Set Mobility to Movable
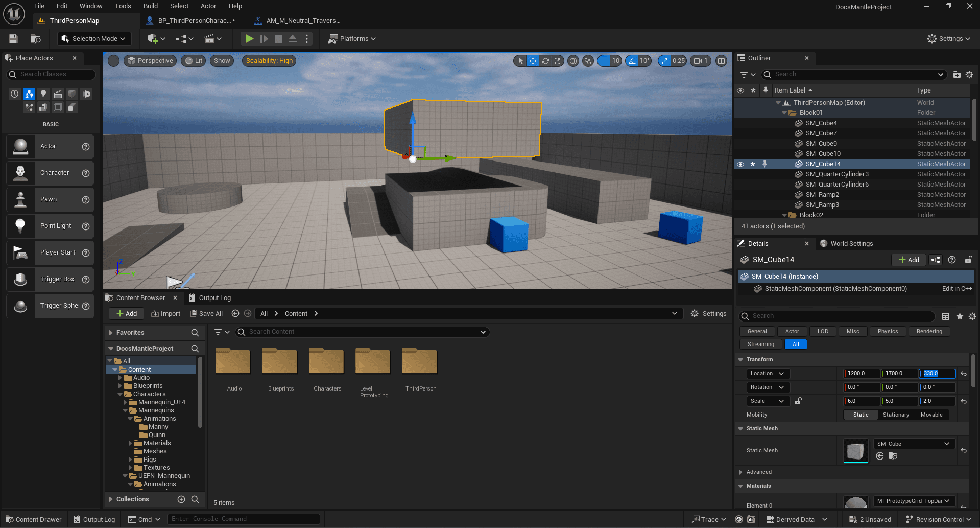The image size is (980, 528). point(931,415)
